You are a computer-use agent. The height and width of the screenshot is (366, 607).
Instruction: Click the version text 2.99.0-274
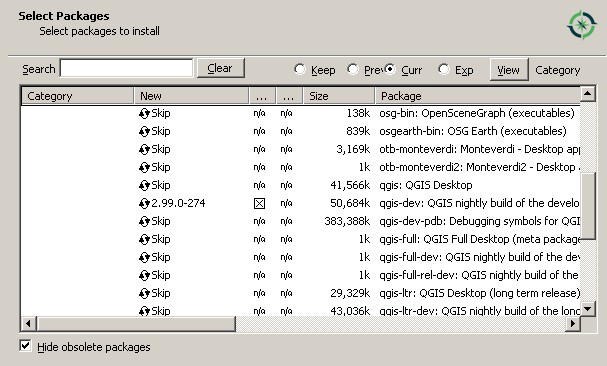tap(178, 203)
